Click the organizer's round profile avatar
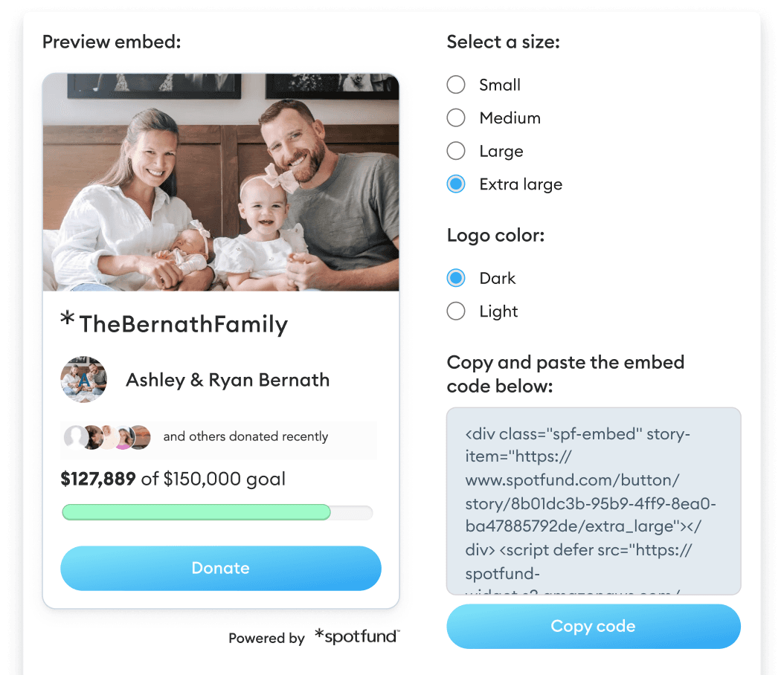This screenshot has width=784, height=675. [83, 380]
